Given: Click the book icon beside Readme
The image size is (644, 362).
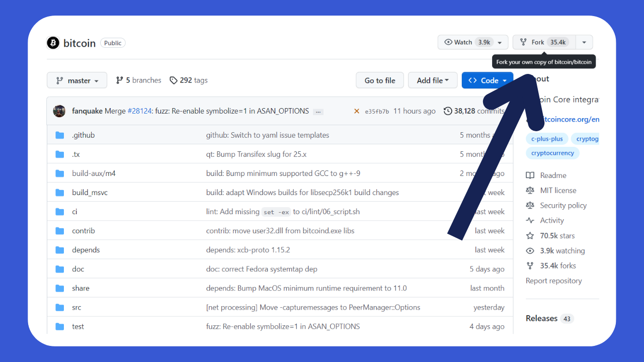Looking at the screenshot, I should (x=530, y=175).
